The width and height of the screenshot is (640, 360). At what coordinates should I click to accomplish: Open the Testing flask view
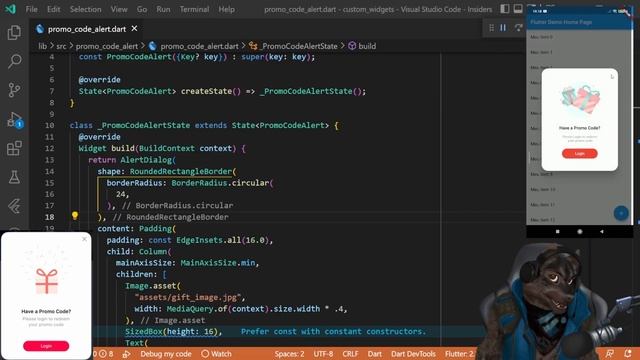point(14,177)
